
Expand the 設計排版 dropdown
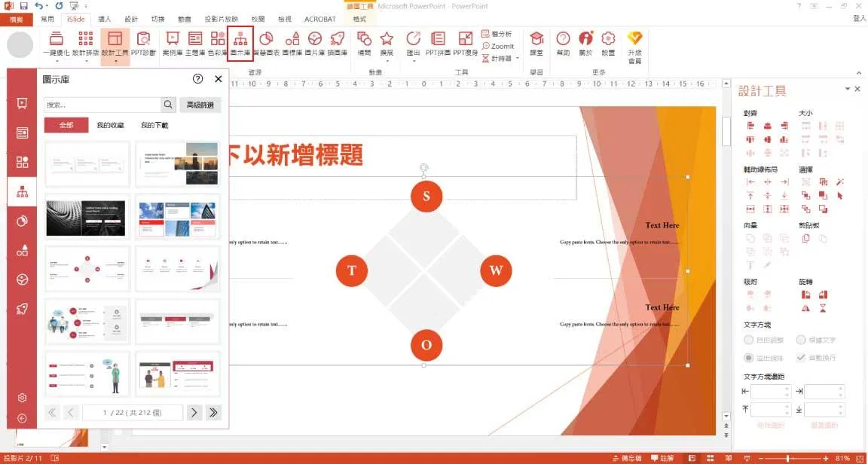[x=85, y=61]
